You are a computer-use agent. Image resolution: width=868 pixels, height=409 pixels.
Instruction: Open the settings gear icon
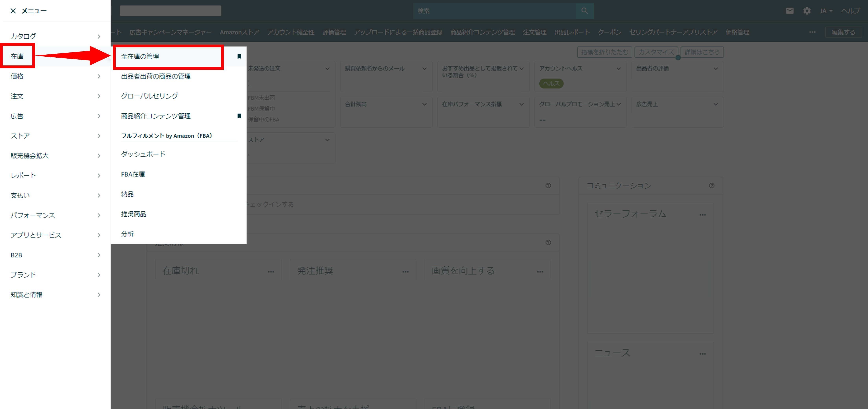pyautogui.click(x=807, y=11)
